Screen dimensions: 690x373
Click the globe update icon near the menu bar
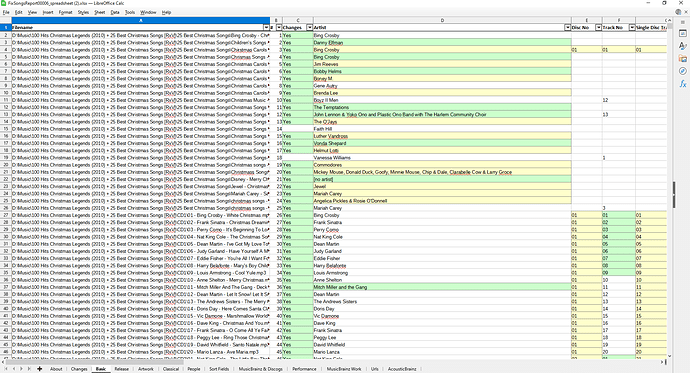point(678,12)
